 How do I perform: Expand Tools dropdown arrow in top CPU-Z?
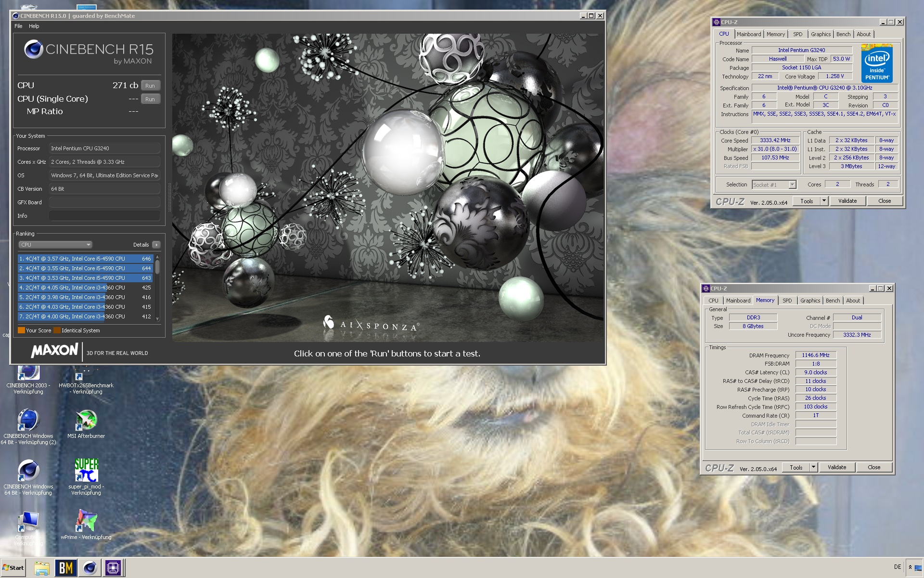pyautogui.click(x=824, y=201)
